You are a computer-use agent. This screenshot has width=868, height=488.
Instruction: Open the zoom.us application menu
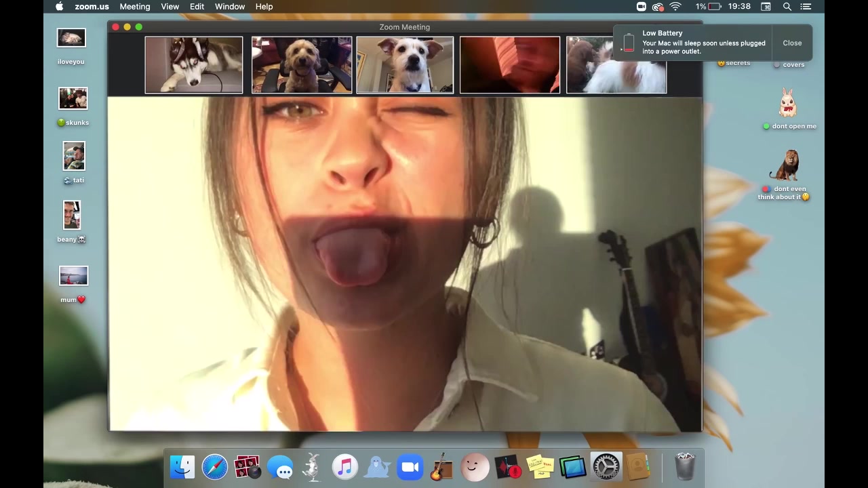tap(92, 7)
